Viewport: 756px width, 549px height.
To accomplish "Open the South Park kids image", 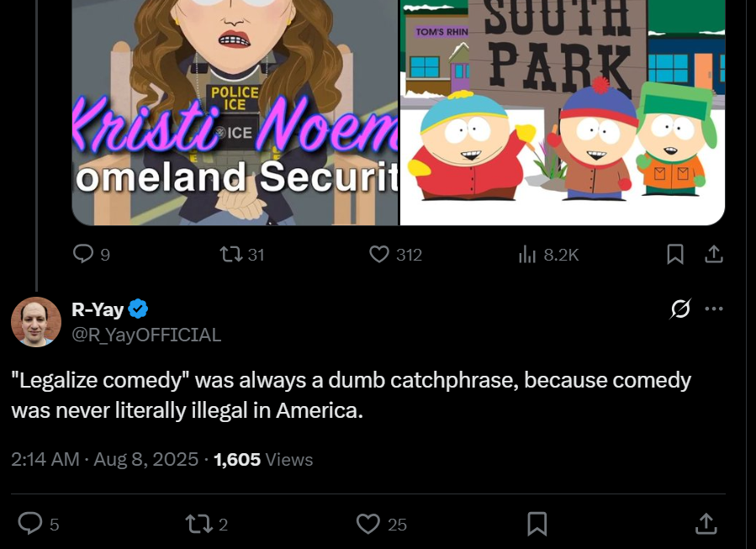I will (x=562, y=113).
